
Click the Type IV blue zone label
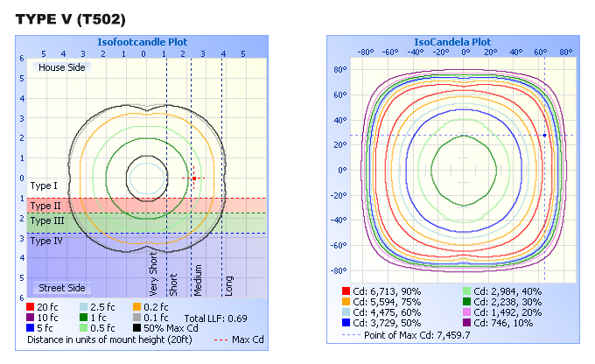coord(46,241)
